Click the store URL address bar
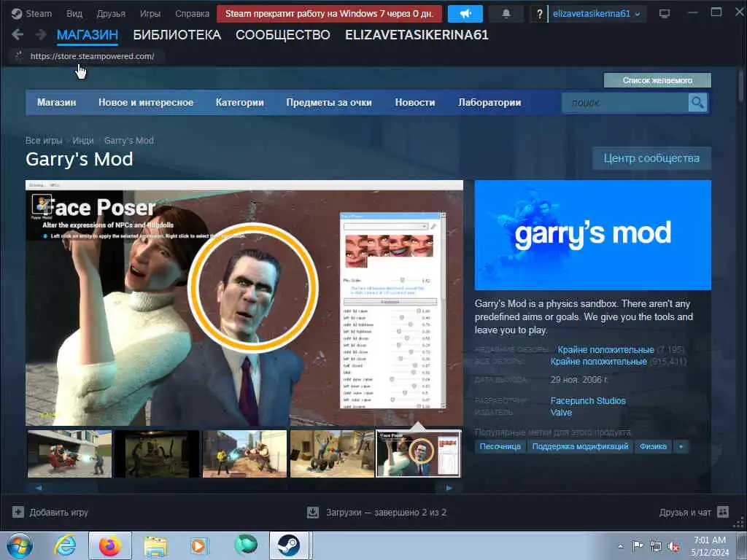 pos(92,56)
